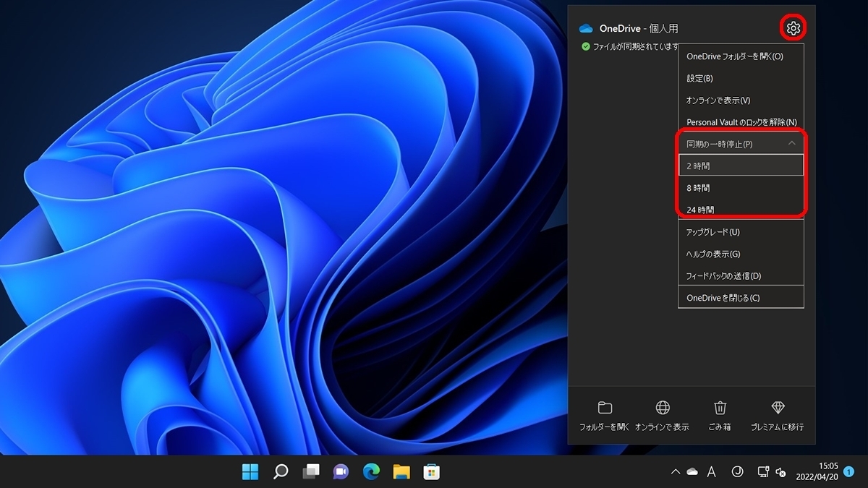Choose ヘルプの表示(G) from menu
The image size is (868, 488).
tap(741, 254)
